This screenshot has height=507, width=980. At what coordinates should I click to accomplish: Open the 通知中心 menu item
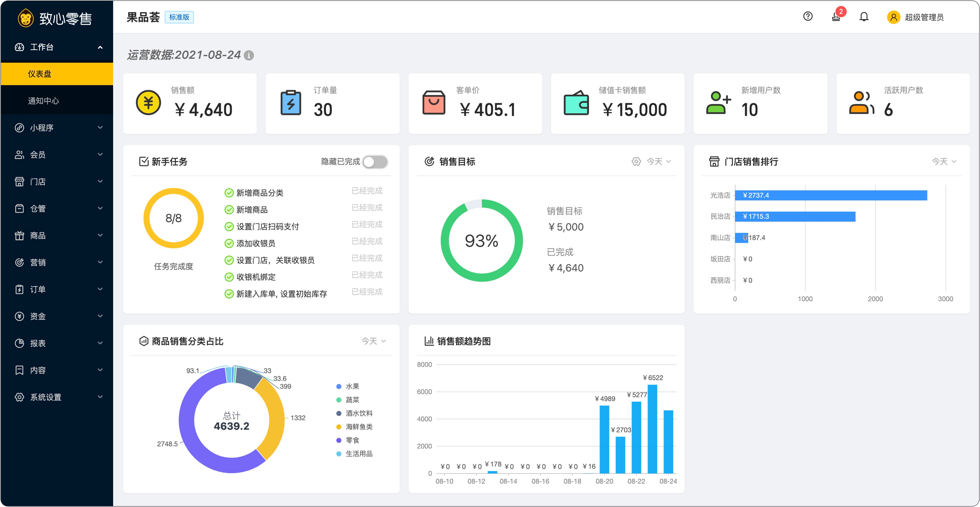click(57, 101)
